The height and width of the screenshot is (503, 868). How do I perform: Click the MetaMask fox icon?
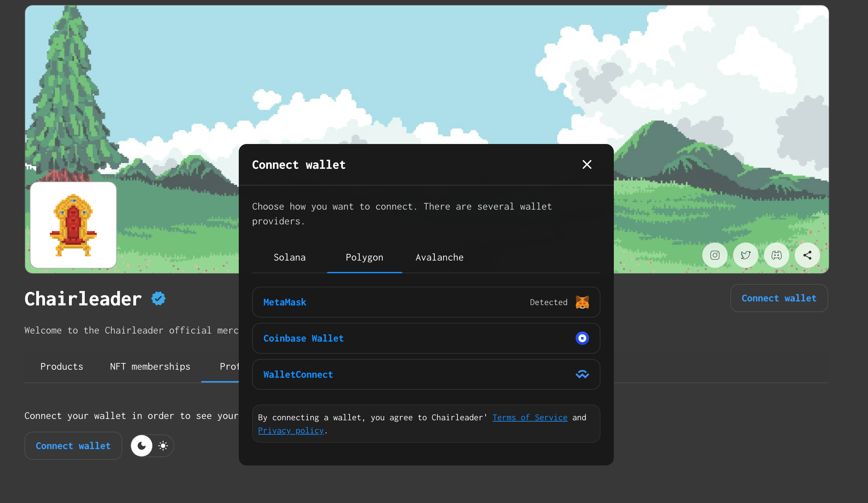(582, 302)
